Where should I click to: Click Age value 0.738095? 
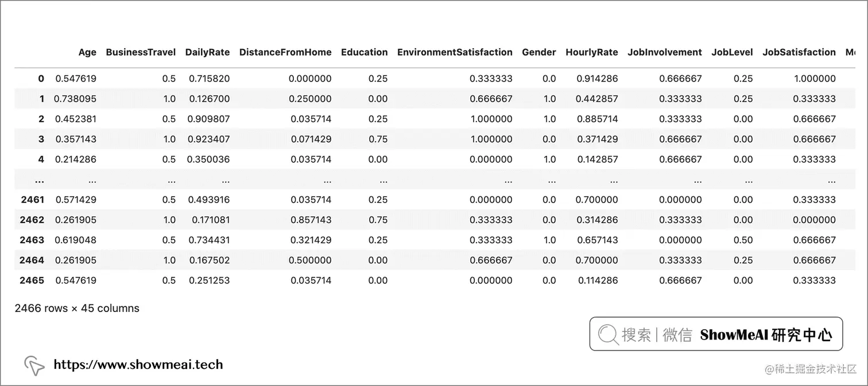(x=75, y=99)
